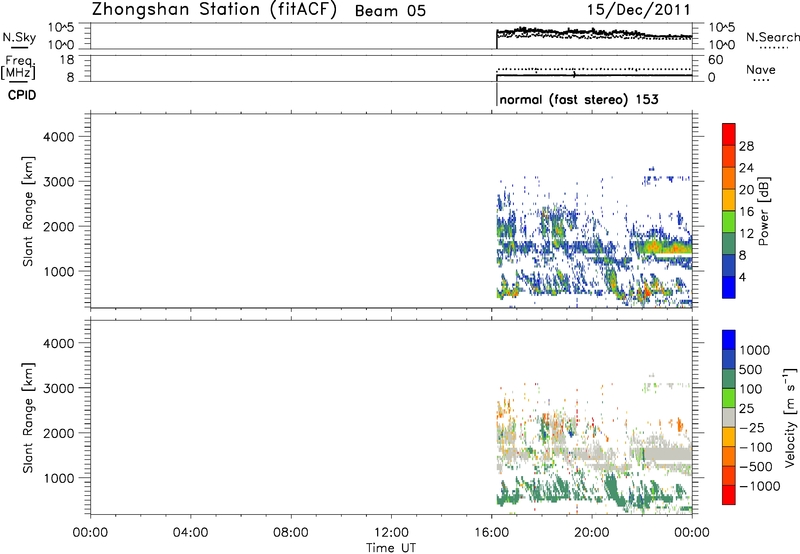Click the 'Zhongshan Station (fitACF)' title

(x=214, y=10)
